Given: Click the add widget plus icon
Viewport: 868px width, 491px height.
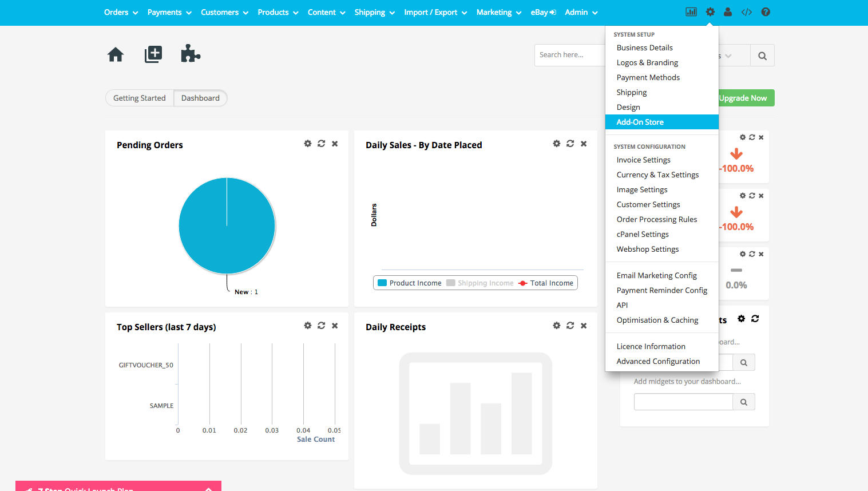Looking at the screenshot, I should coord(153,54).
